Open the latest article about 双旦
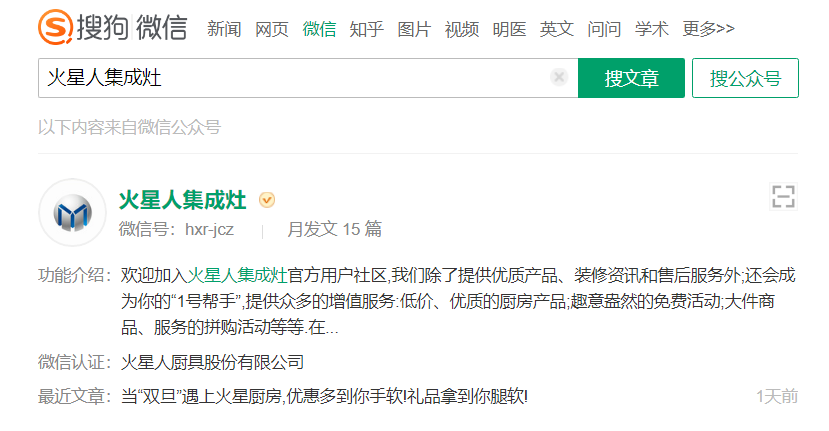Image resolution: width=829 pixels, height=431 pixels. tap(324, 396)
